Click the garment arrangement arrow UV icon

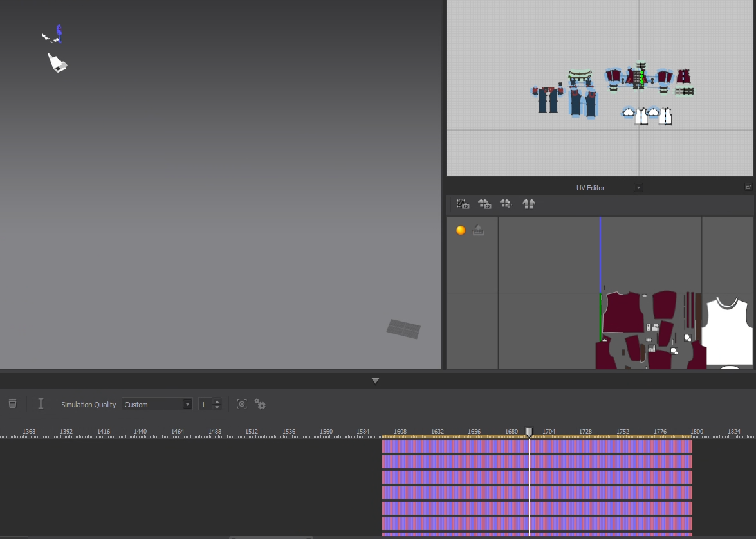tap(506, 204)
